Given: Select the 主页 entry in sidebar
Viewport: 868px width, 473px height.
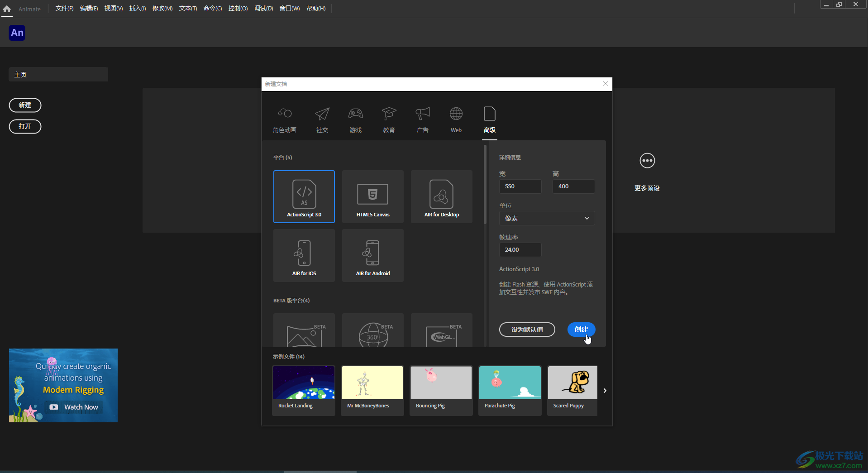Looking at the screenshot, I should [x=58, y=75].
